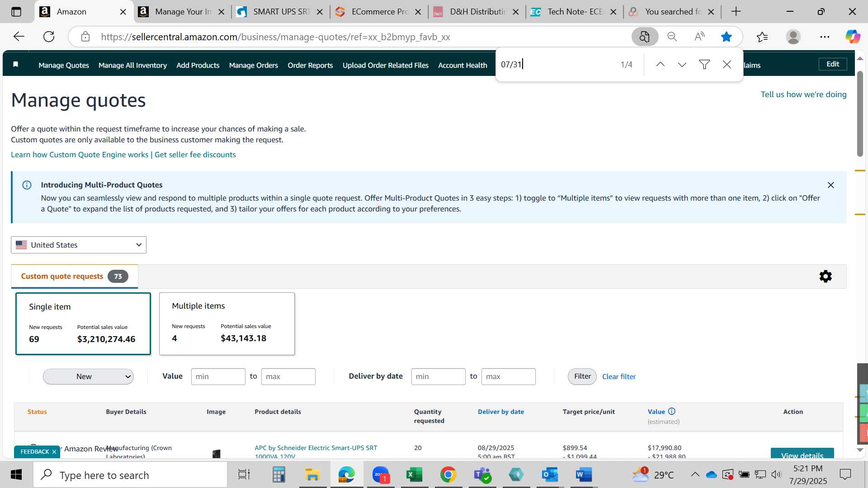868x488 pixels.
Task: Click the zoom out magnifier icon
Action: click(x=672, y=37)
